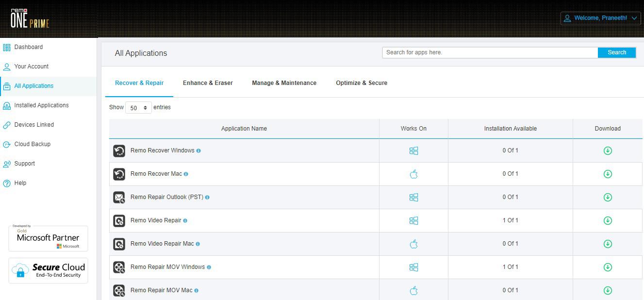This screenshot has width=644, height=300.
Task: Open Devices Linked page
Action: click(x=34, y=125)
